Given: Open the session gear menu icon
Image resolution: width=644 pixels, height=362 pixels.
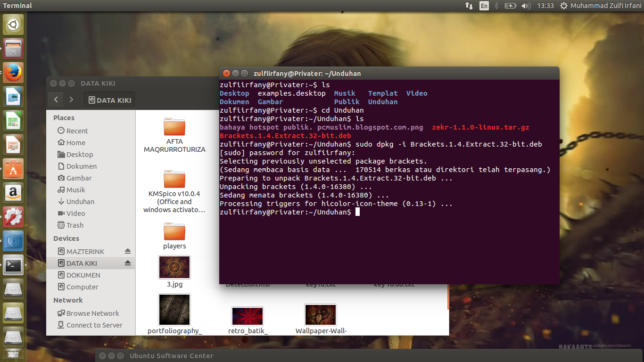Looking at the screenshot, I should [563, 6].
